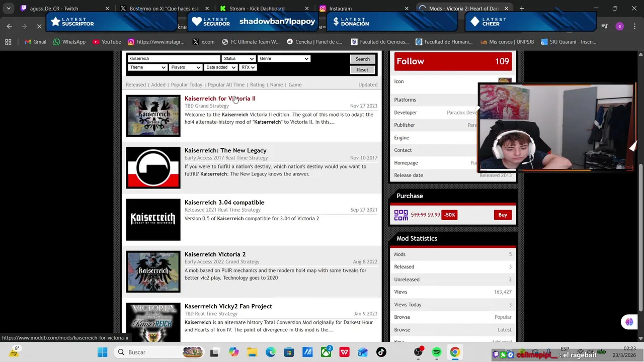The image size is (644, 362).
Task: Open Kaiserreich 3.04 compatible link
Action: point(224,202)
